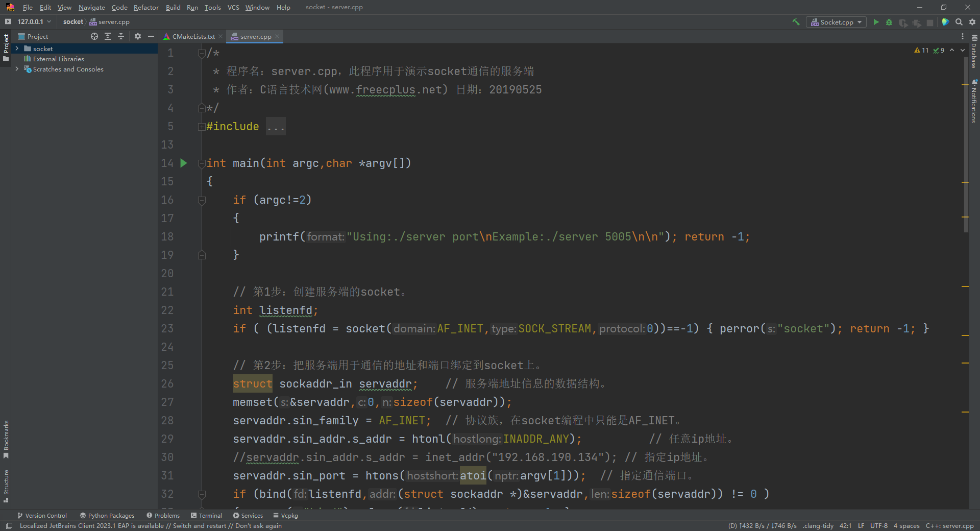Screen dimensions: 980x531
Task: Open Structure tool window
Action: (x=6, y=486)
